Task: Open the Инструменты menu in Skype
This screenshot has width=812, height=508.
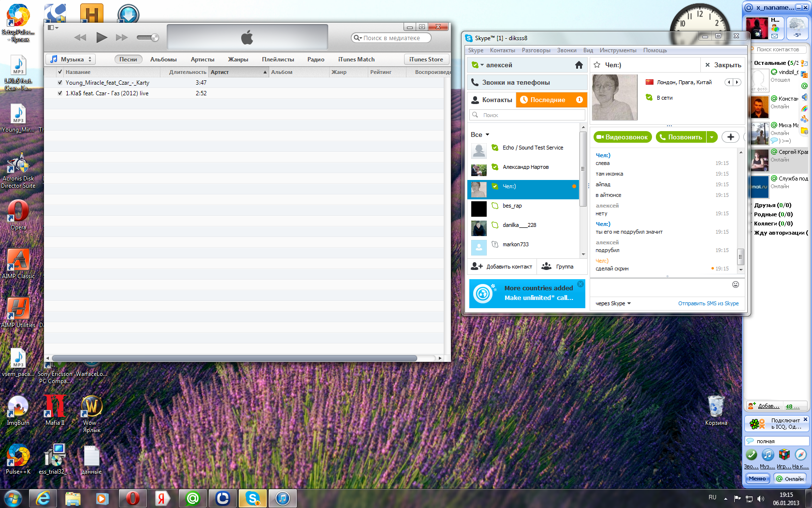Action: pos(618,50)
